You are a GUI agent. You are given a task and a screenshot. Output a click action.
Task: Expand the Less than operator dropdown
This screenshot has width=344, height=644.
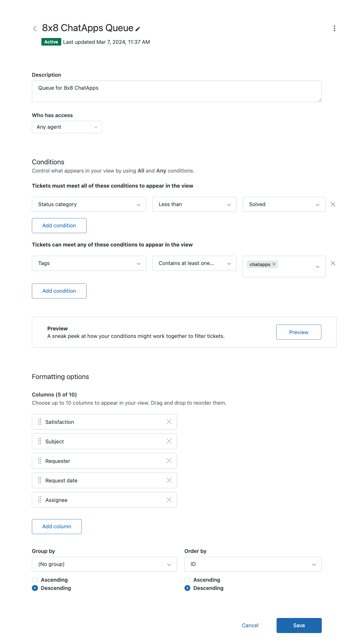click(x=194, y=204)
